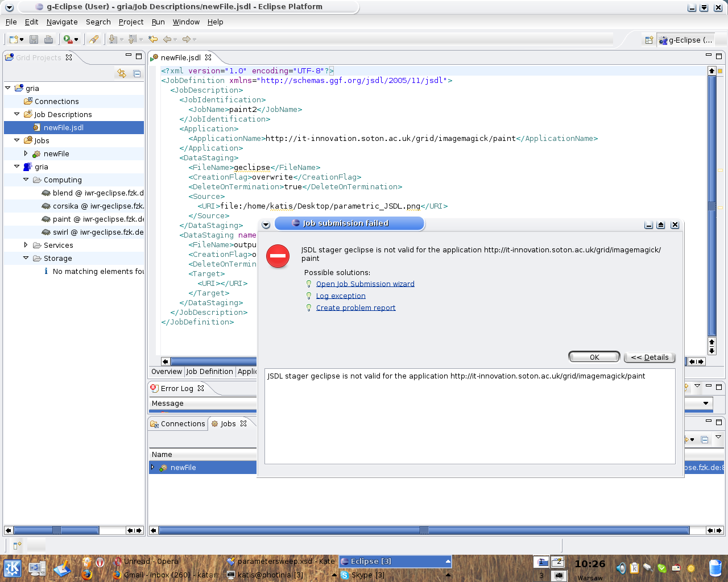Close the Jobs view tab
Screen dimensions: 728x582
[243, 423]
